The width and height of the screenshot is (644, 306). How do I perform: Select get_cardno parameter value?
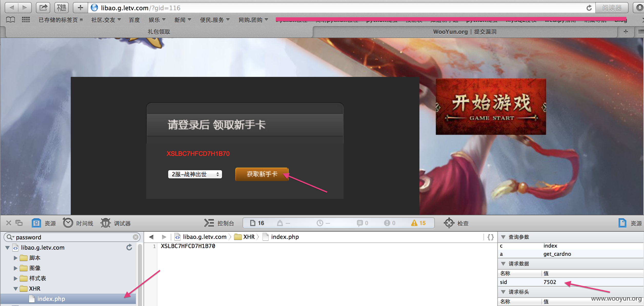pyautogui.click(x=557, y=254)
